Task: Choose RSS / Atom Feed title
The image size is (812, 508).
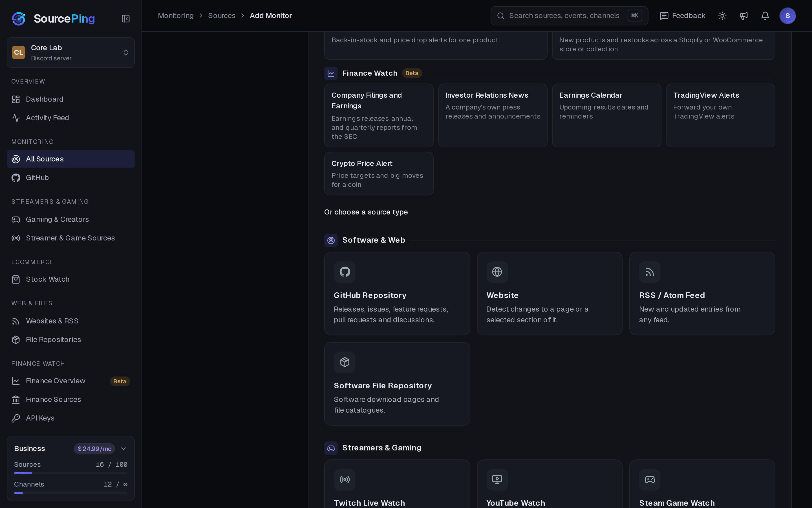Action: (672, 295)
